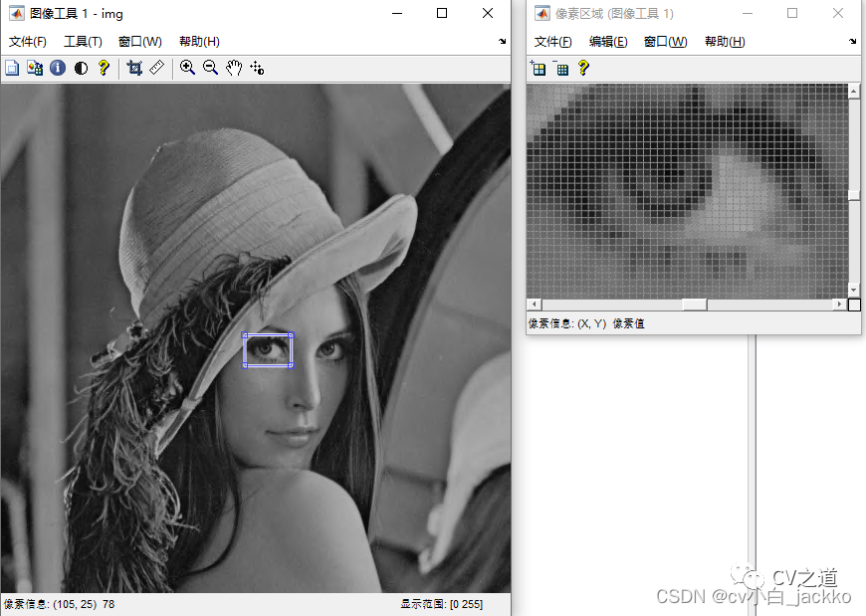
Task: Select the Pan hand tool
Action: coord(234,68)
